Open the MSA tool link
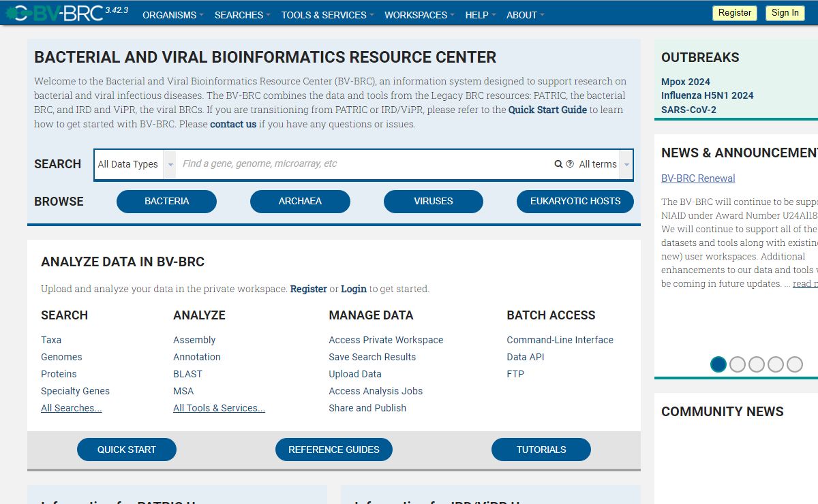This screenshot has height=504, width=818. click(x=183, y=391)
